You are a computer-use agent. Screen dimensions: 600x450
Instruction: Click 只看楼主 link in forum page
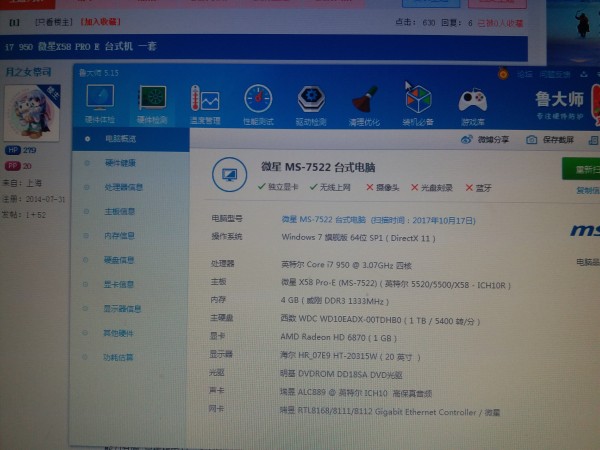54,22
